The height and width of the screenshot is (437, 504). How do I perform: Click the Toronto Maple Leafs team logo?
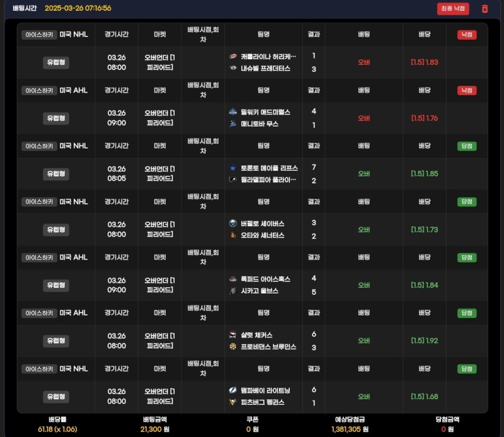coord(233,167)
